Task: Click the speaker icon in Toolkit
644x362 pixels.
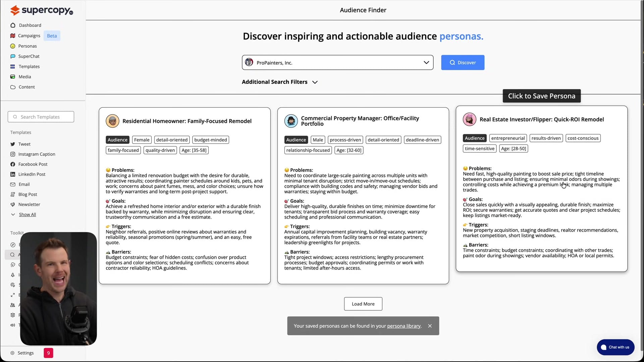Action: (x=13, y=325)
